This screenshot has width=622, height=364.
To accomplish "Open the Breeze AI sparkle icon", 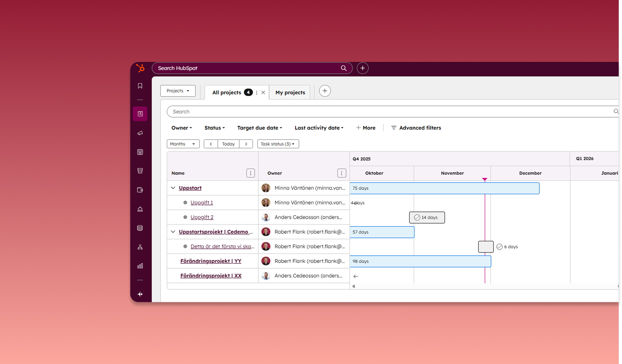I will point(140,294).
